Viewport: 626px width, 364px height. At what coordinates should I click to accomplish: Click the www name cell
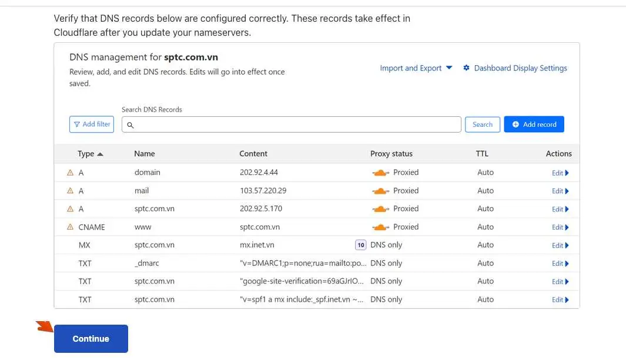click(142, 227)
